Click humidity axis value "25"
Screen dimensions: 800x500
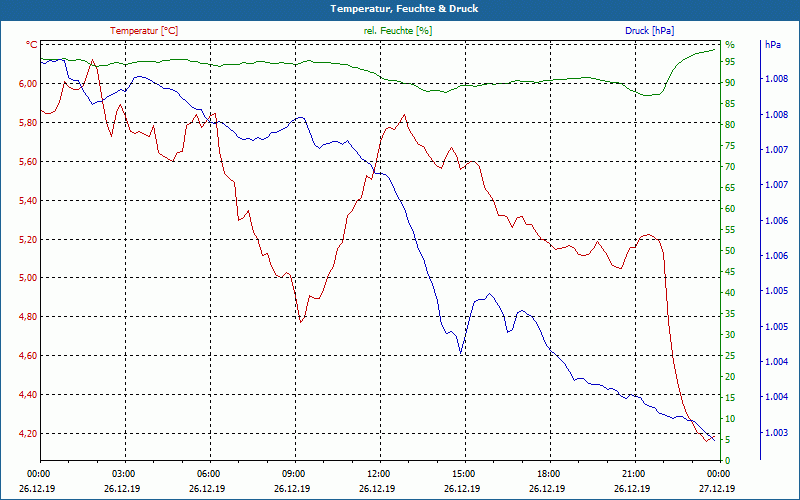click(730, 356)
